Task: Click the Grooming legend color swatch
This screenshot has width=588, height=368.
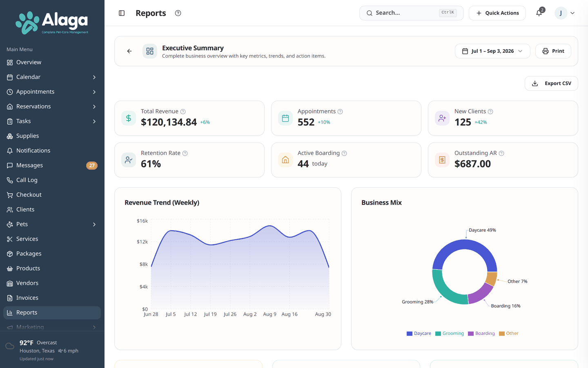Action: 438,334
